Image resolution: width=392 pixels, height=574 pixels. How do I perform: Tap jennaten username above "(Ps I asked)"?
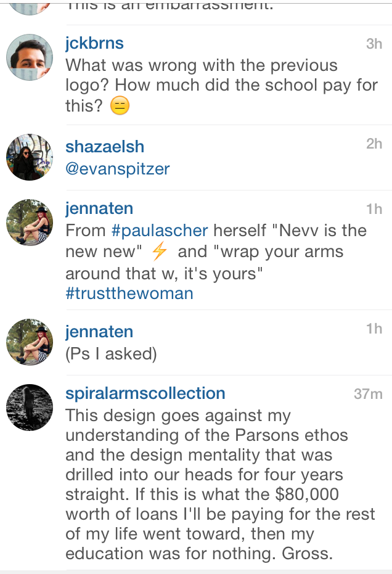pyautogui.click(x=99, y=332)
